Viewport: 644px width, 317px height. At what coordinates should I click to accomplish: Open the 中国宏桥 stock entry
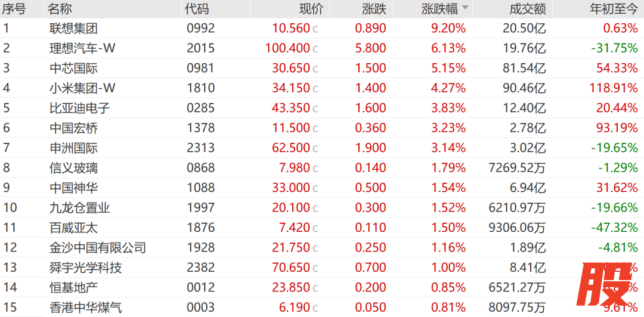click(x=73, y=128)
